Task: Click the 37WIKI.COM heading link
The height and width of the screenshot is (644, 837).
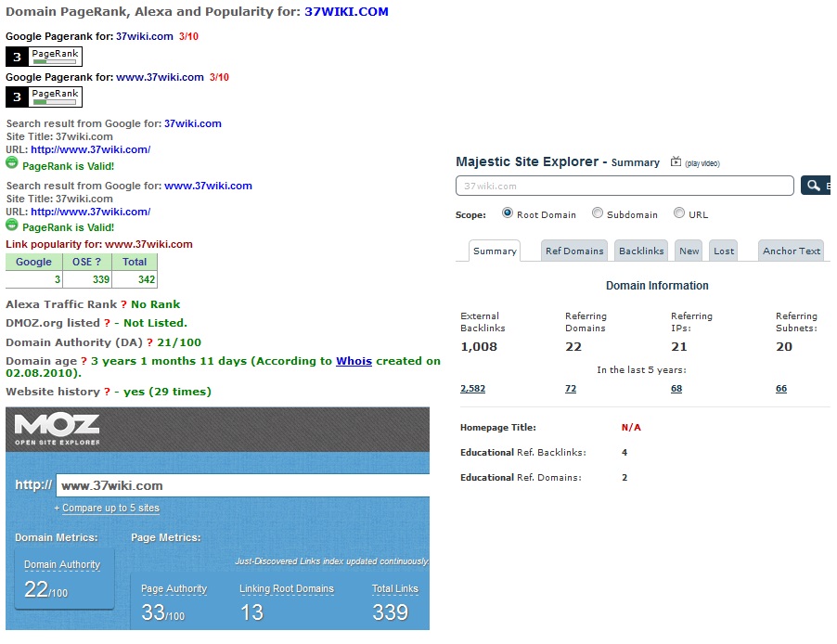Action: click(346, 12)
